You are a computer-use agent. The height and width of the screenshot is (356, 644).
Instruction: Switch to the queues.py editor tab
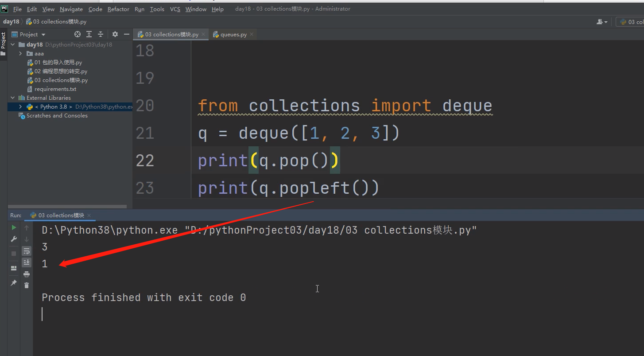click(233, 34)
